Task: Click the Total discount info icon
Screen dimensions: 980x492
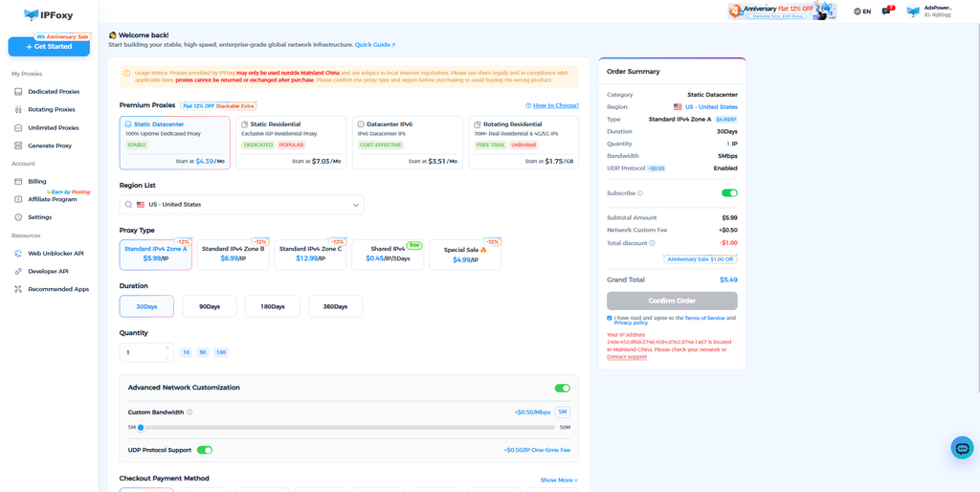Action: tap(652, 243)
